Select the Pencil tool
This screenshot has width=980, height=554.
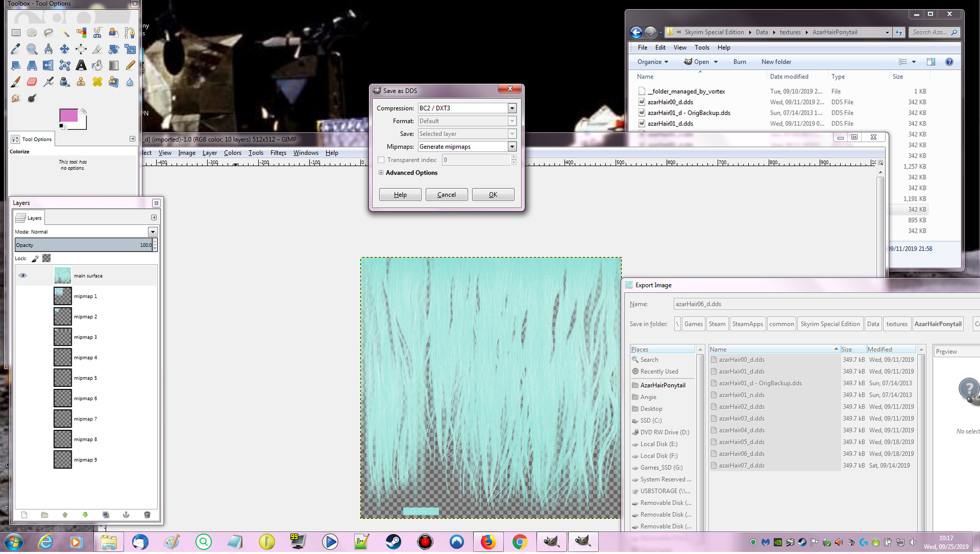[130, 66]
